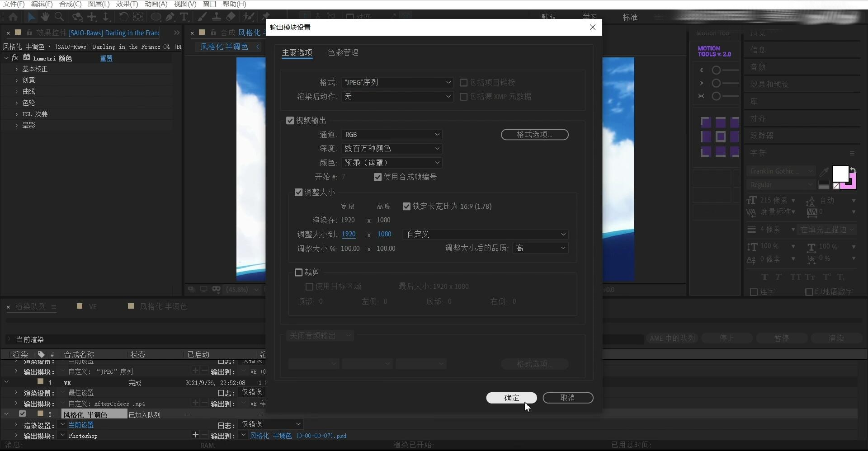
Task: Select the Selection arrow tool
Action: click(x=31, y=17)
